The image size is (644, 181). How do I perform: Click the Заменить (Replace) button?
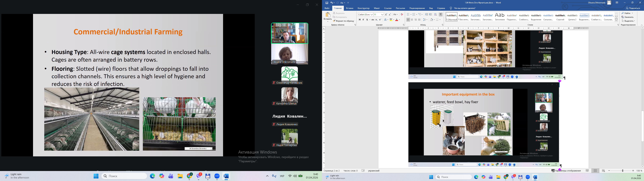click(x=627, y=17)
